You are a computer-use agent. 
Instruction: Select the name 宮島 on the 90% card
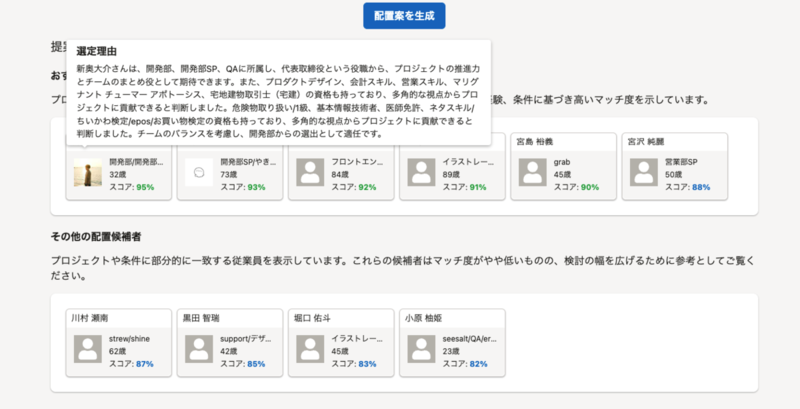(x=524, y=142)
